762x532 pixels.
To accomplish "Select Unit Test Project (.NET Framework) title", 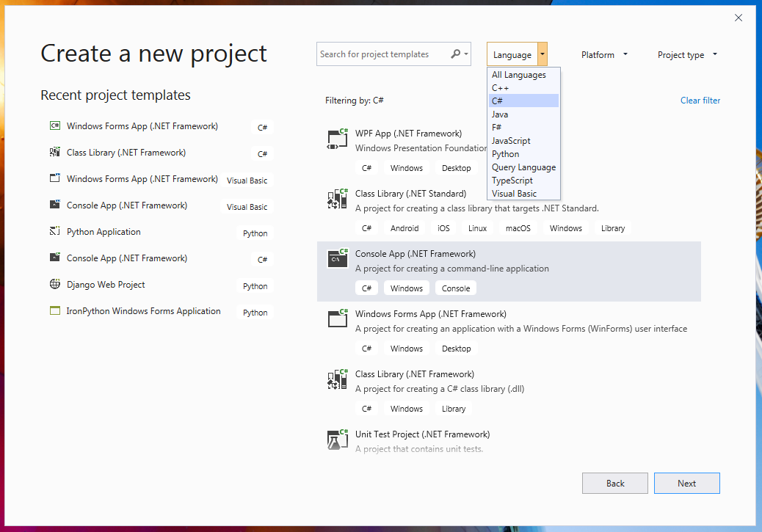I will [422, 434].
